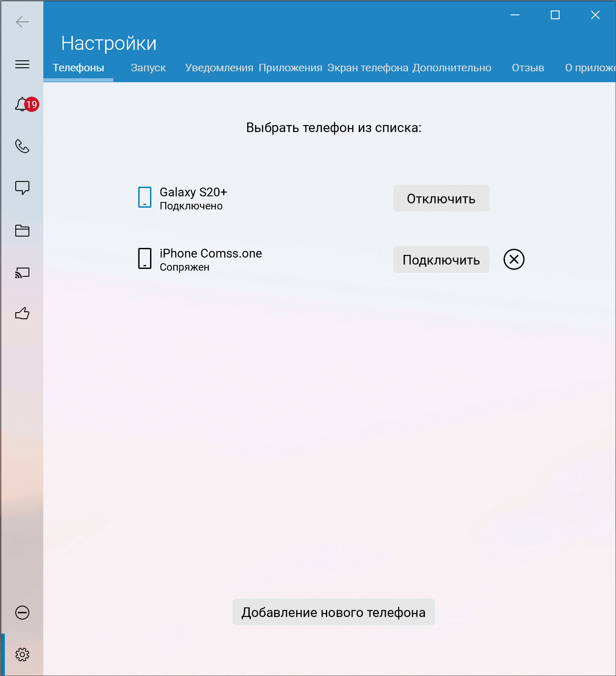Switch to the Запуск tab
Screen dimensions: 616x676
pyautogui.click(x=148, y=68)
